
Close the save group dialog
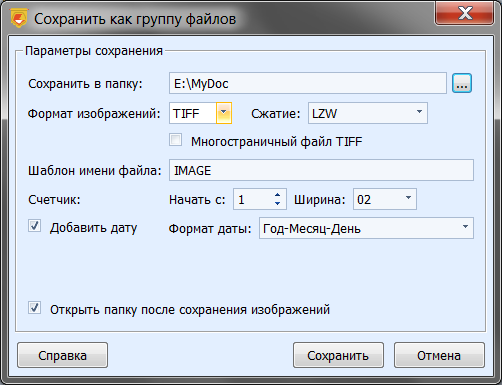point(464,13)
